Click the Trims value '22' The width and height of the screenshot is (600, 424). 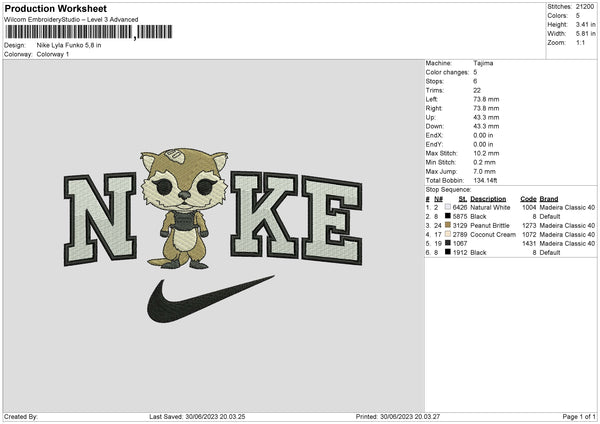click(x=477, y=90)
